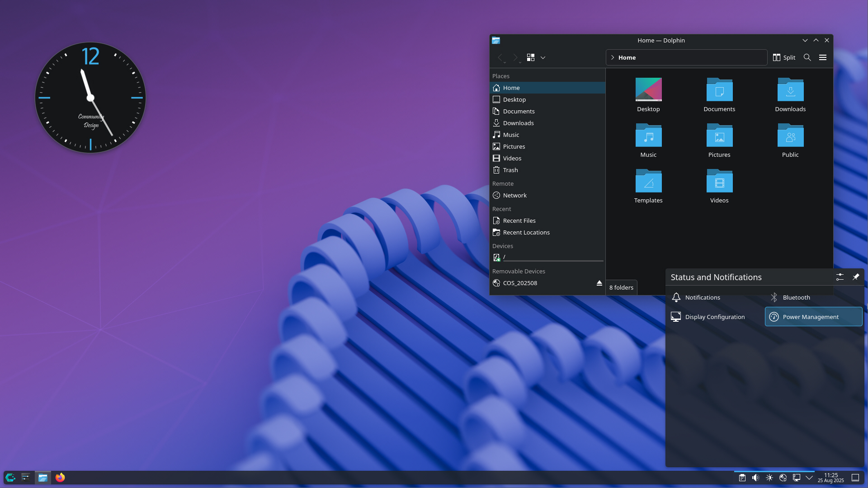
Task: Eject the COS_202508 removable device
Action: pyautogui.click(x=599, y=283)
